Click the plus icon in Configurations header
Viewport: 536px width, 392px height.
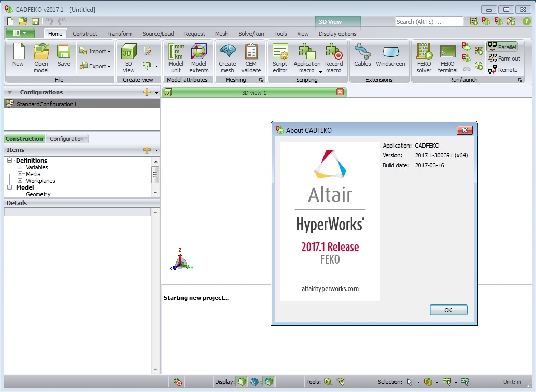coord(147,92)
